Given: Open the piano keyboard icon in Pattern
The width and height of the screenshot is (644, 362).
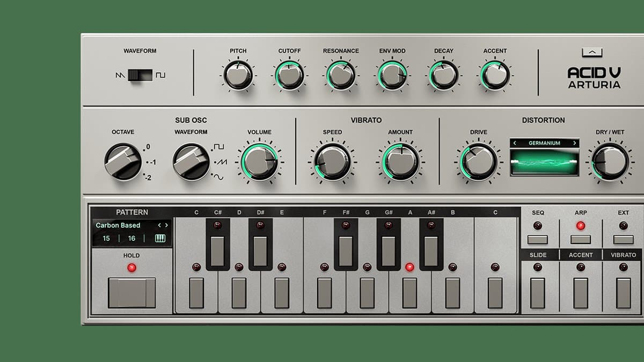Looking at the screenshot, I should point(160,239).
